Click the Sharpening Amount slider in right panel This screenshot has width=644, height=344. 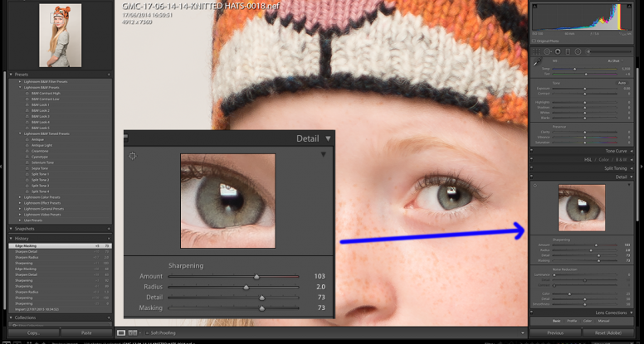(585, 245)
